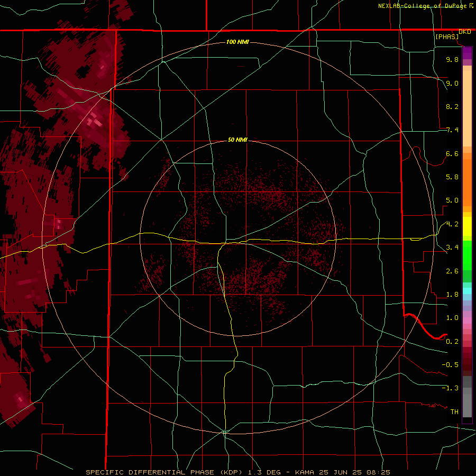Click the 50 NMI range ring label

pos(237,140)
